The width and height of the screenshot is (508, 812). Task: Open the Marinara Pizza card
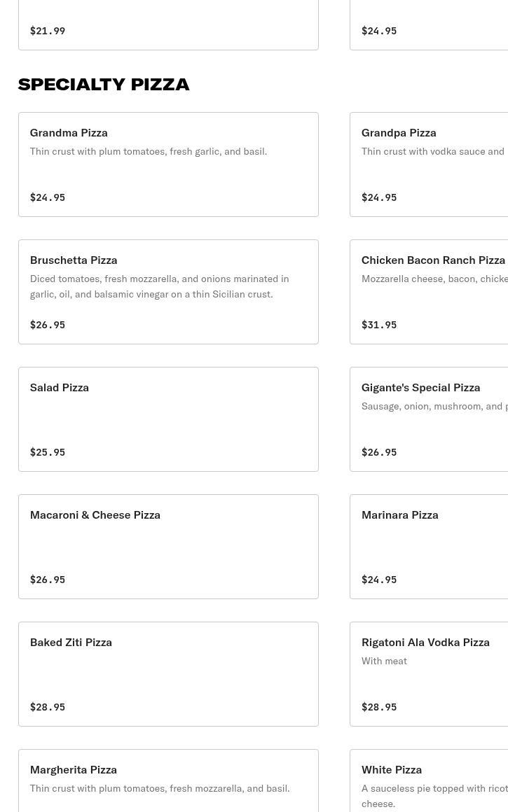[x=430, y=546]
